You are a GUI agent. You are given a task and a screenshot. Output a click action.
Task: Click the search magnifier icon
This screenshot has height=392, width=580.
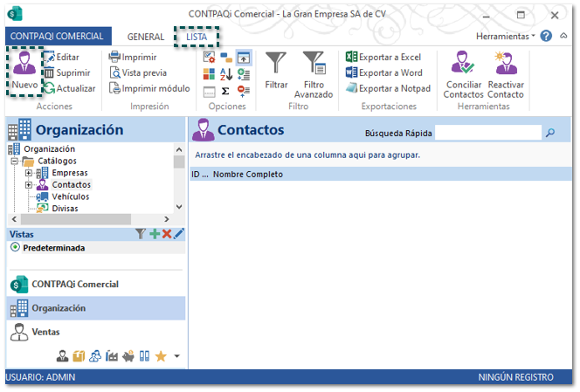[550, 133]
